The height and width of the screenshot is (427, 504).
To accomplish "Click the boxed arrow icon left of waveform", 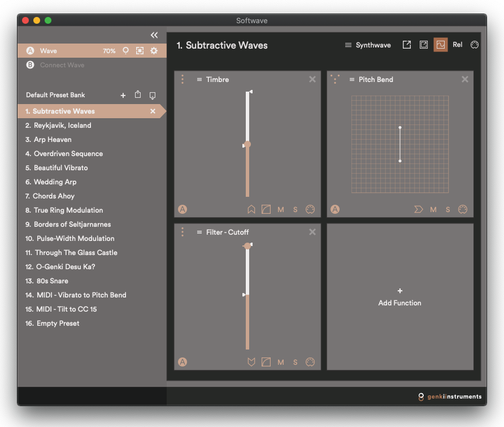I will pos(424,45).
